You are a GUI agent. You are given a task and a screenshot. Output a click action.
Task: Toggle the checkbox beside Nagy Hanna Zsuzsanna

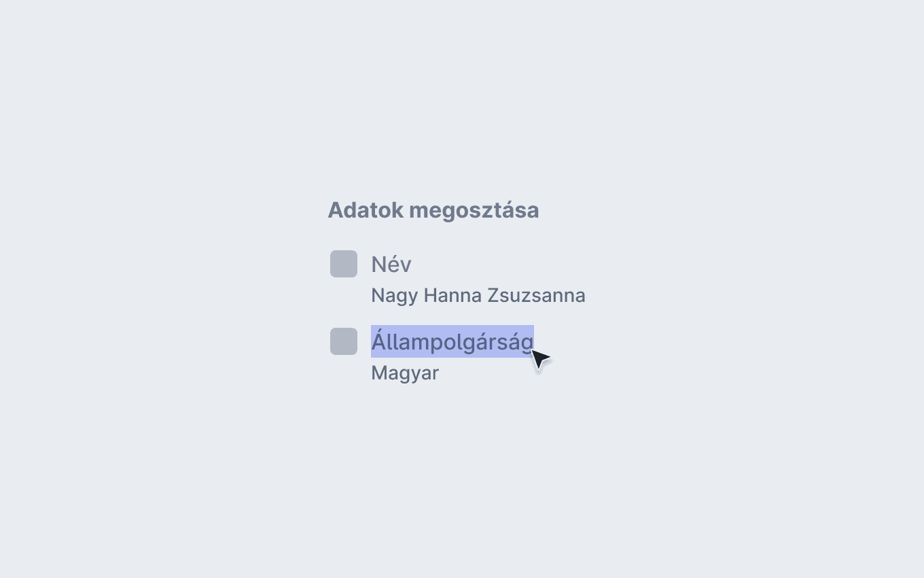click(344, 264)
